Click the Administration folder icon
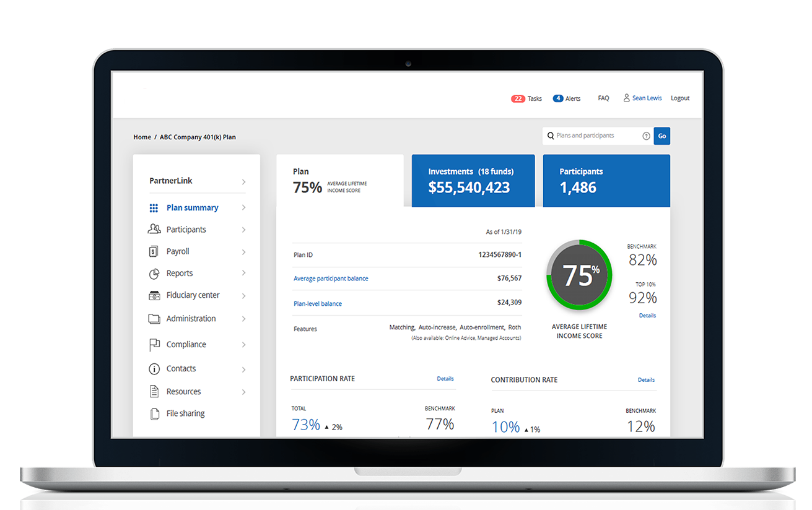Image resolution: width=812 pixels, height=510 pixels. click(154, 319)
